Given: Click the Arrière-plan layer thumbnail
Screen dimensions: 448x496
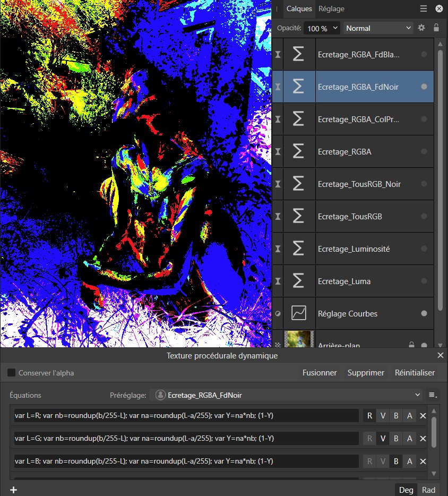Looking at the screenshot, I should pos(299,339).
